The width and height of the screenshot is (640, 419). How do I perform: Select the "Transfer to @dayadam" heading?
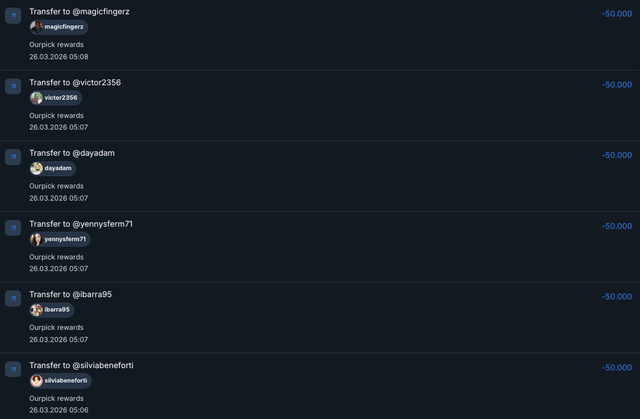pos(72,153)
